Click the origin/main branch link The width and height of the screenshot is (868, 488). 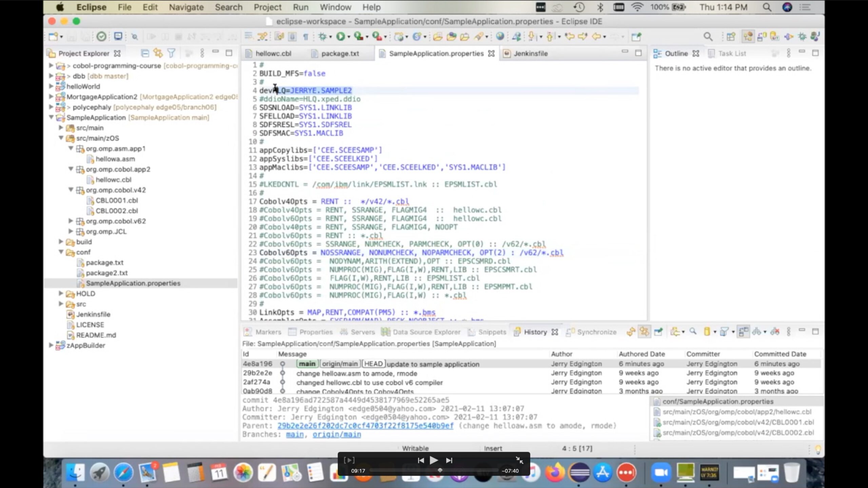click(x=337, y=434)
